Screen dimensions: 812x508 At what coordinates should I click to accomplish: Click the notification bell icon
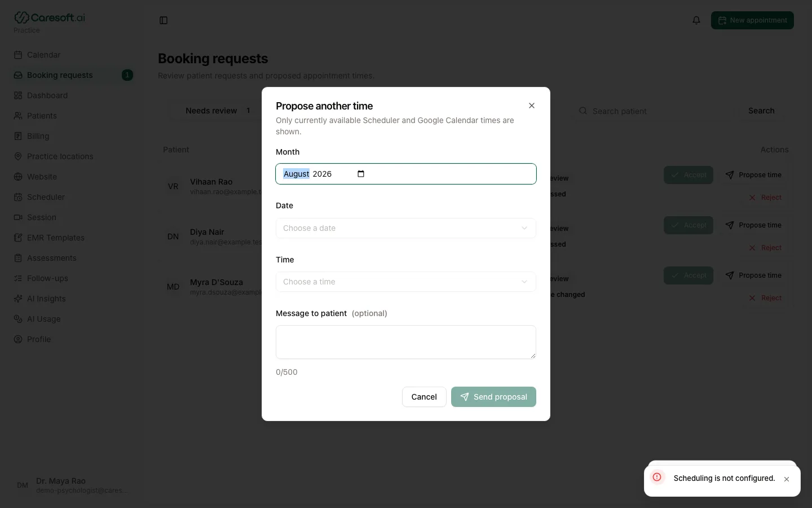(x=696, y=20)
